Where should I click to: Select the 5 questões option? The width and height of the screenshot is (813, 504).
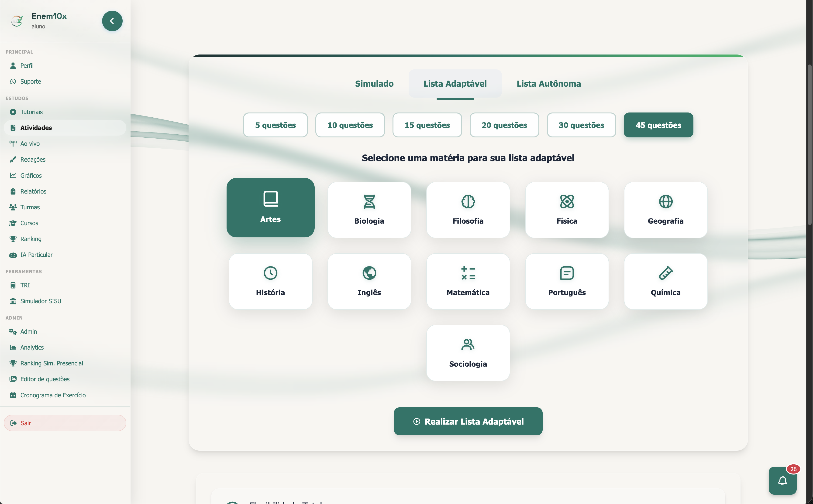275,125
